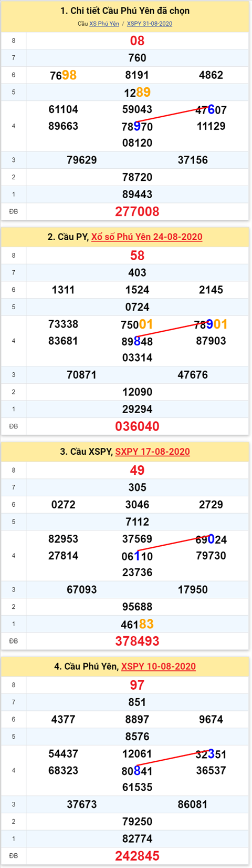The height and width of the screenshot is (868, 252).
Task: Click the prize-7 number 305
Action: coord(137,488)
